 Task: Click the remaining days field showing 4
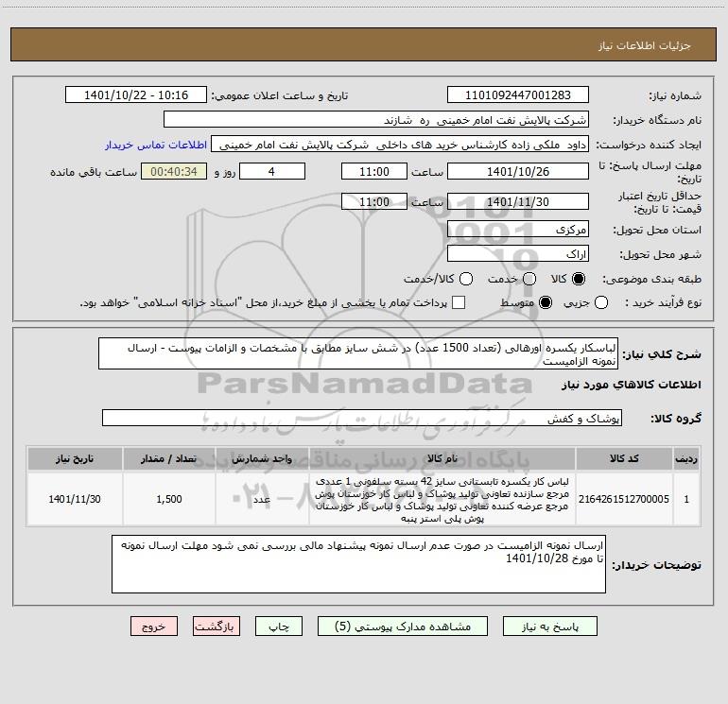tap(272, 172)
